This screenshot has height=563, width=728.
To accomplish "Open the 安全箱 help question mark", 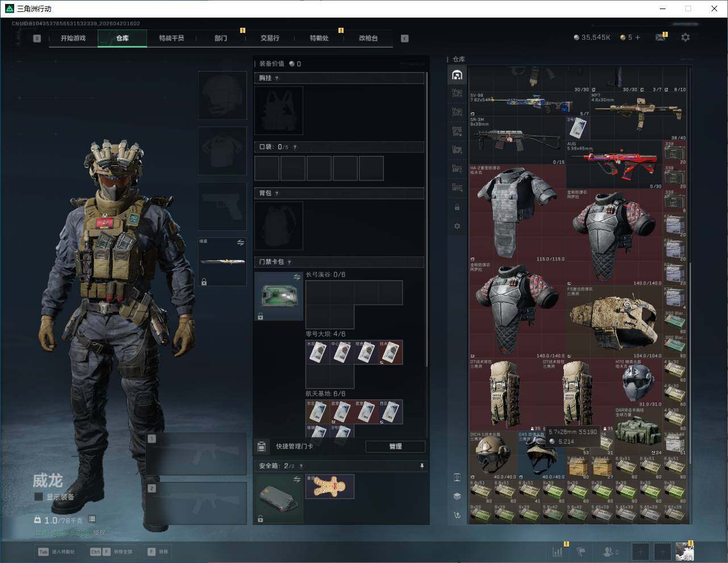I will (x=301, y=466).
